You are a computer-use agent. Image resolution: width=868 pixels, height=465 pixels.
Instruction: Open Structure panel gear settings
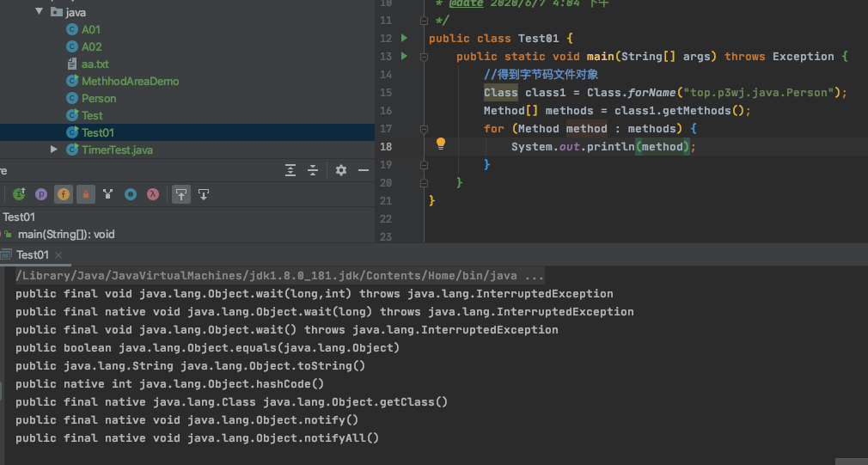[341, 170]
